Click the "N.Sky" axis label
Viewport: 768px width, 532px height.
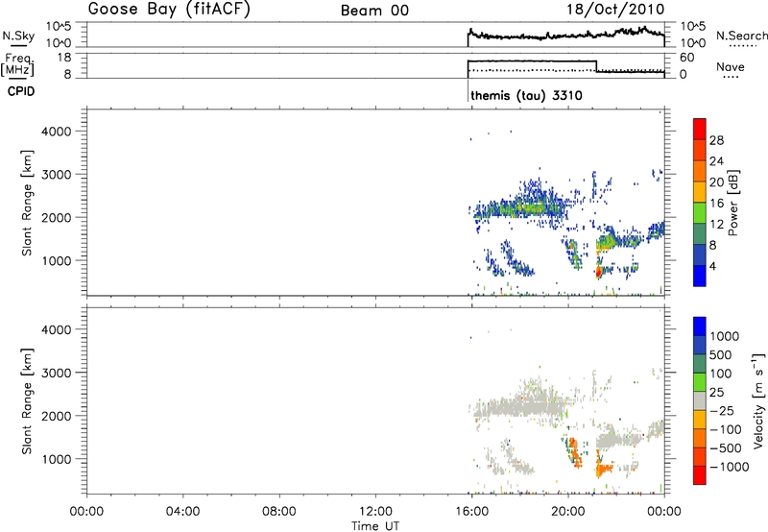tap(18, 36)
